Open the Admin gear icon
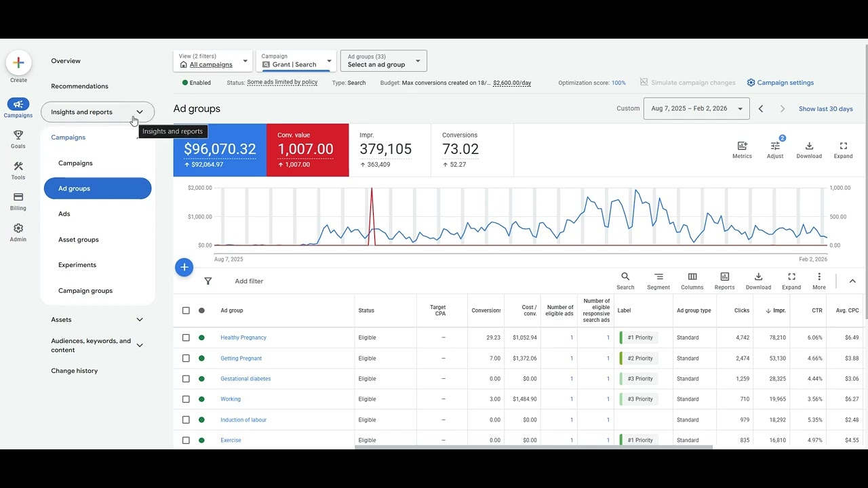The image size is (868, 488). tap(18, 228)
